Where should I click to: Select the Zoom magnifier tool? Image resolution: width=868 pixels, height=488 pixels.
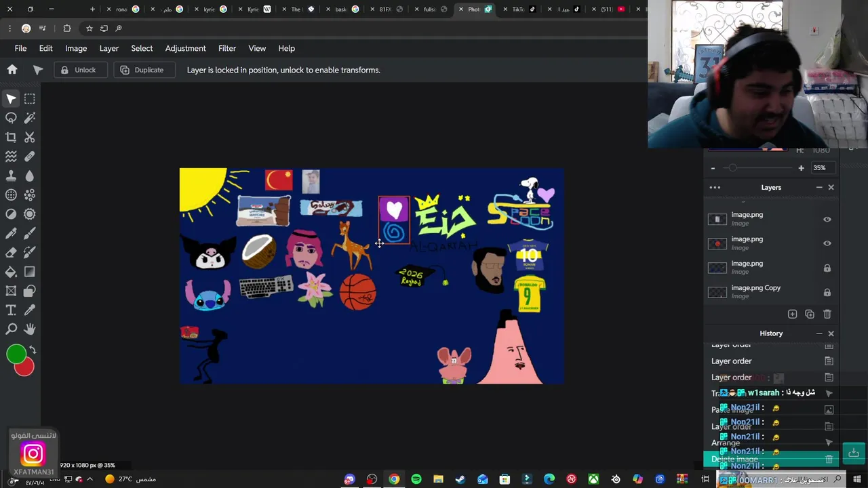point(11,329)
